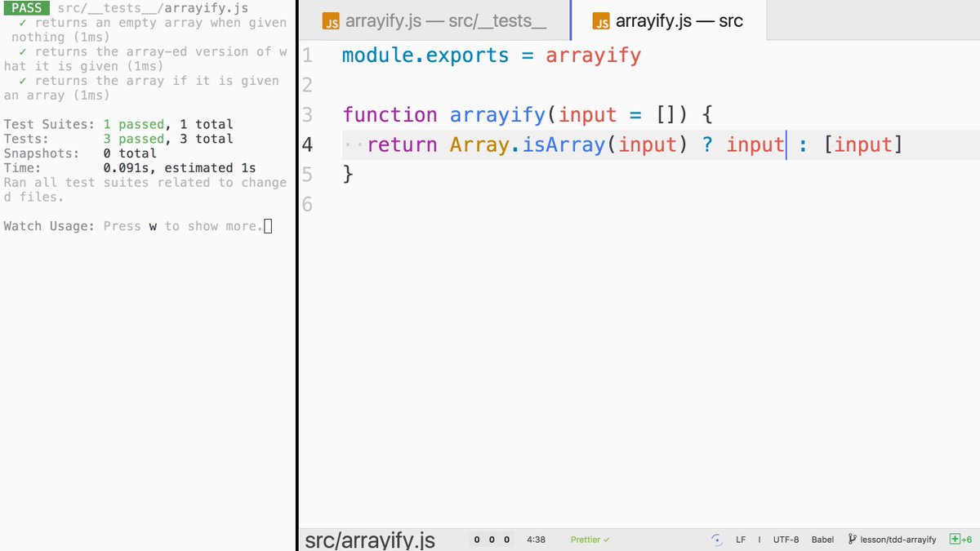The height and width of the screenshot is (551, 980).
Task: Open the src/arrayify.js file path in status bar
Action: pyautogui.click(x=370, y=540)
